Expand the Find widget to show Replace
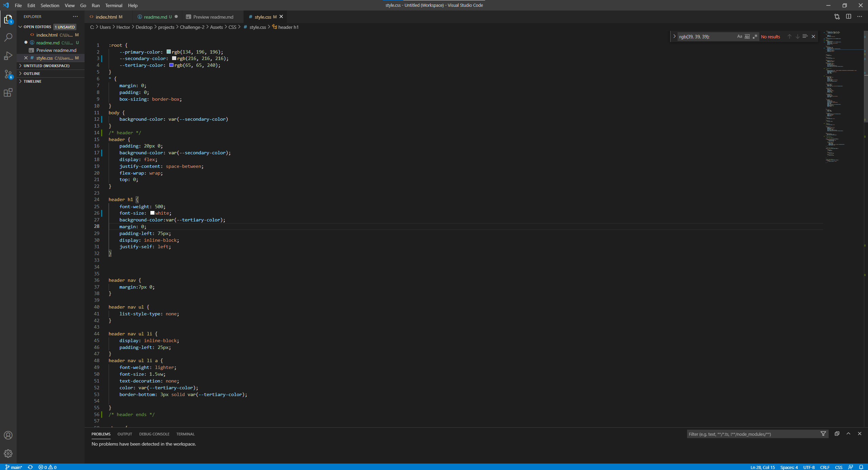The image size is (868, 470). (x=674, y=36)
